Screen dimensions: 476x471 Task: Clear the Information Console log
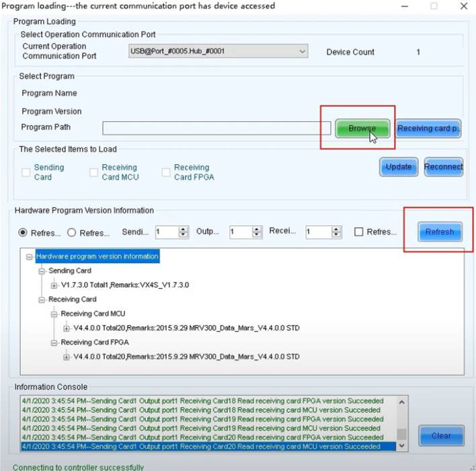440,435
